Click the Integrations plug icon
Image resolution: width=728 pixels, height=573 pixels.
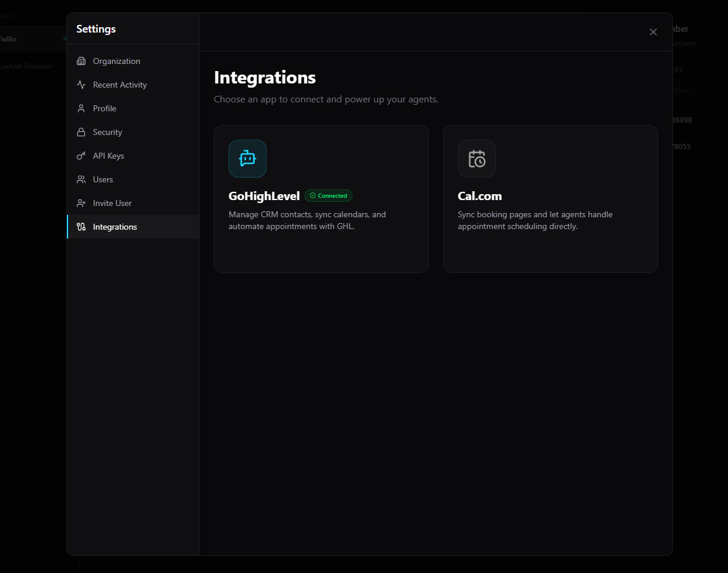[x=81, y=227]
